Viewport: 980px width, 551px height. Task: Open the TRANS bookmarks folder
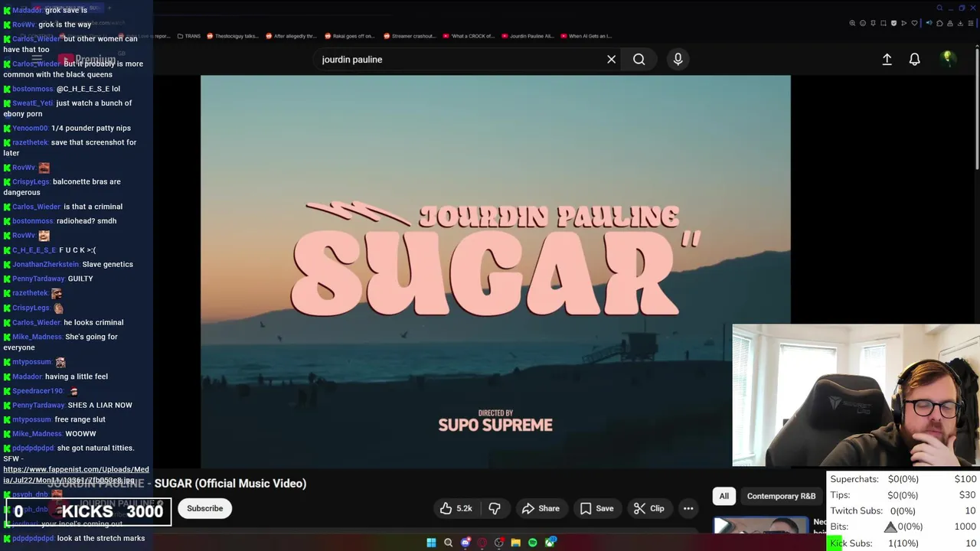[x=188, y=36]
